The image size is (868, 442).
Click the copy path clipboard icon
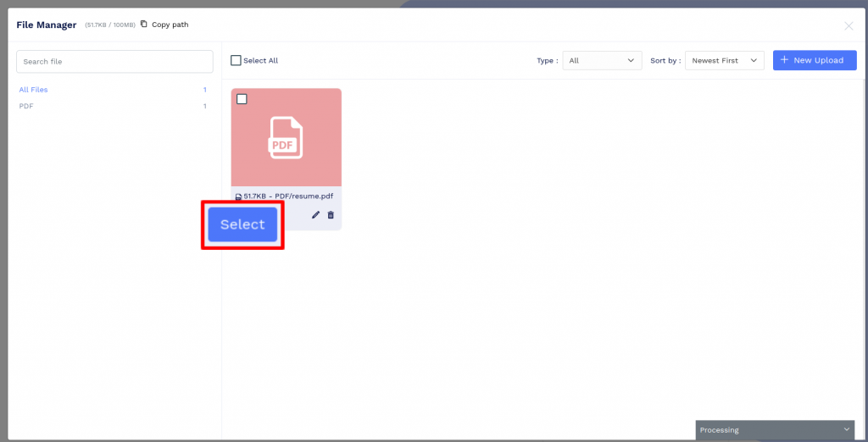144,25
